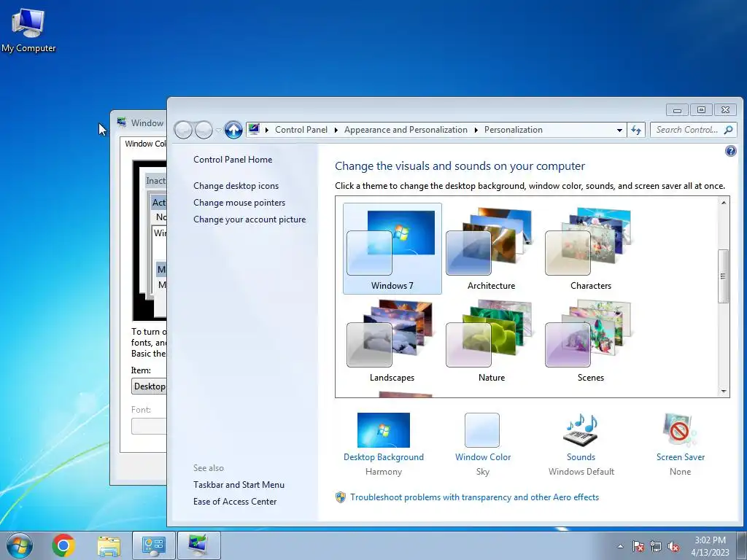747x560 pixels.
Task: Open My Computer desktop icon
Action: (x=28, y=30)
